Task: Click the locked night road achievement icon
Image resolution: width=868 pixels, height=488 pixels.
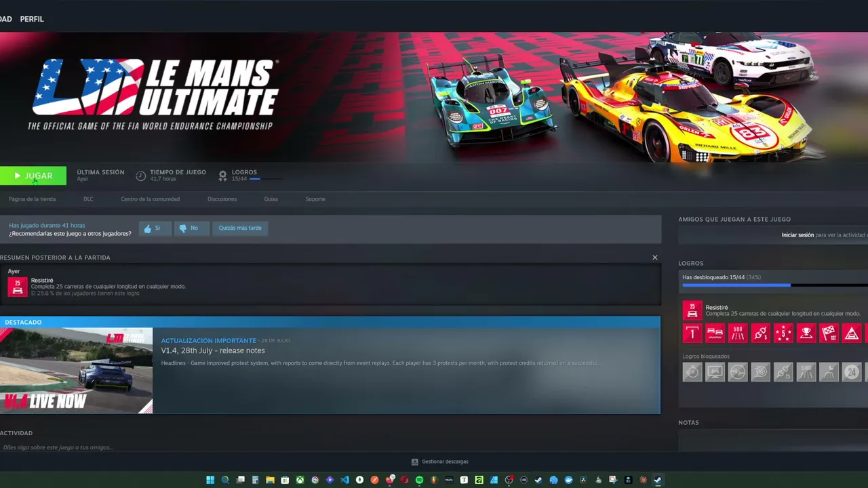Action: (829, 372)
